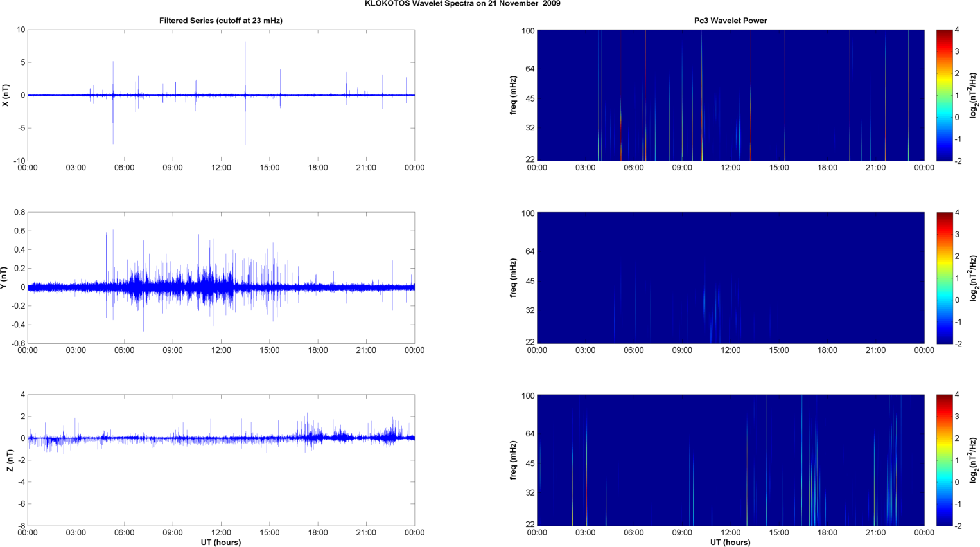This screenshot has width=980, height=547.
Task: Click UT (hours) label under bottom spectrogram
Action: (x=730, y=542)
